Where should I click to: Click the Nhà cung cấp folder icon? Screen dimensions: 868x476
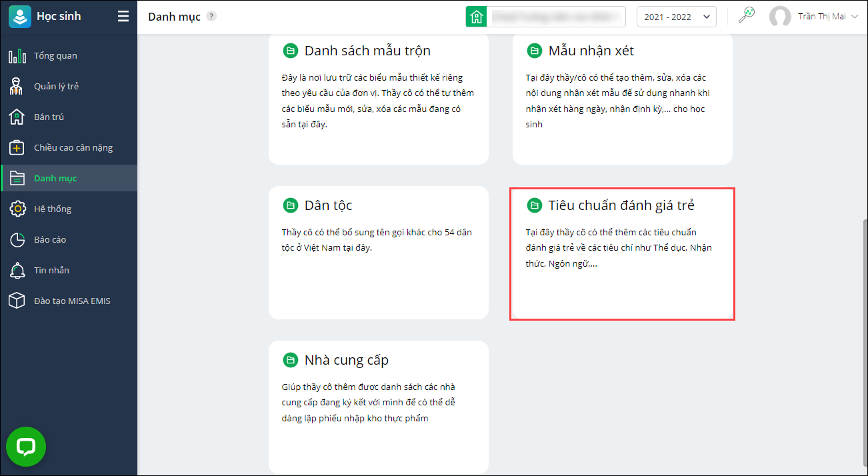click(290, 360)
